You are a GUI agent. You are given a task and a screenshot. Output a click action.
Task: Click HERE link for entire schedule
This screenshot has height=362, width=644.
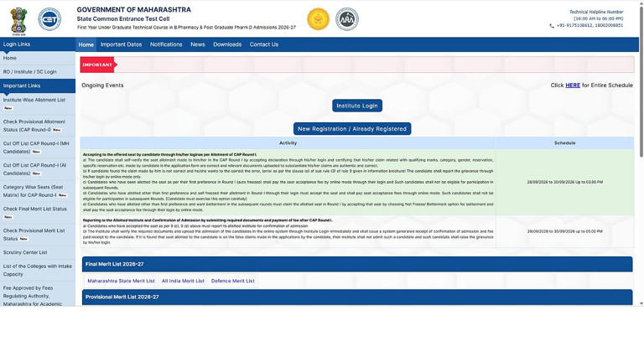pyautogui.click(x=573, y=85)
